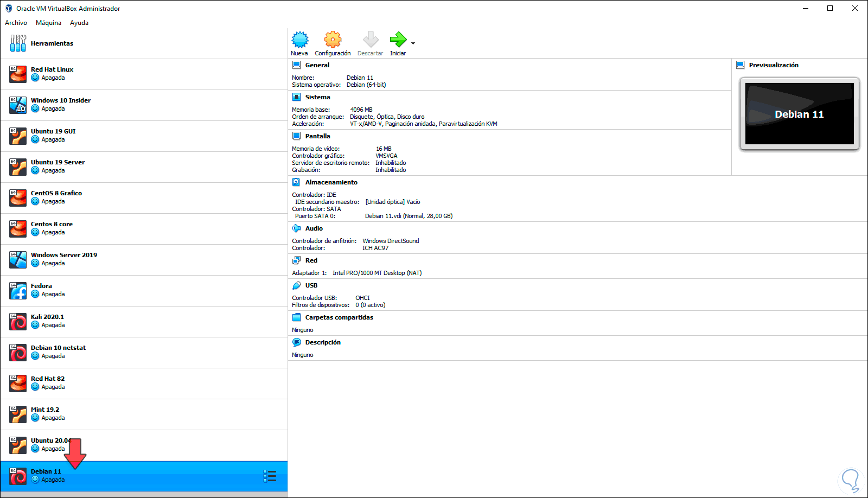Click the Debian 11.vdi storage entry
Viewport: 868px width, 498px height.
(x=409, y=216)
